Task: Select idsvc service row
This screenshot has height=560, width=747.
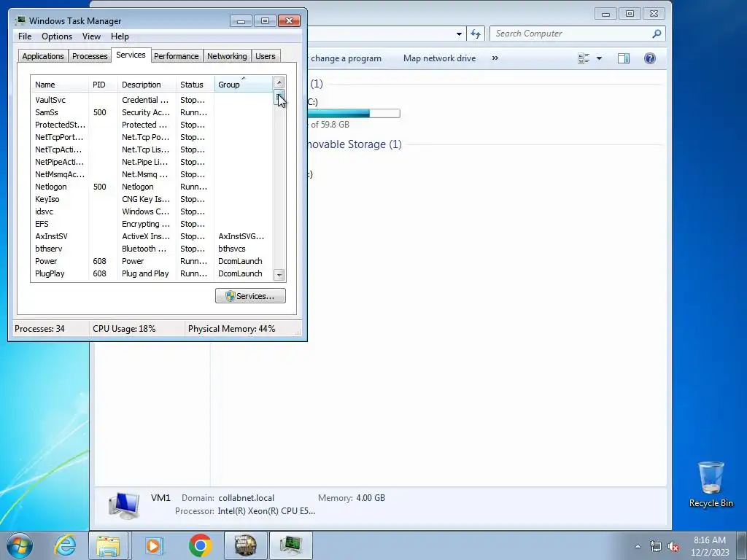Action: [152, 211]
